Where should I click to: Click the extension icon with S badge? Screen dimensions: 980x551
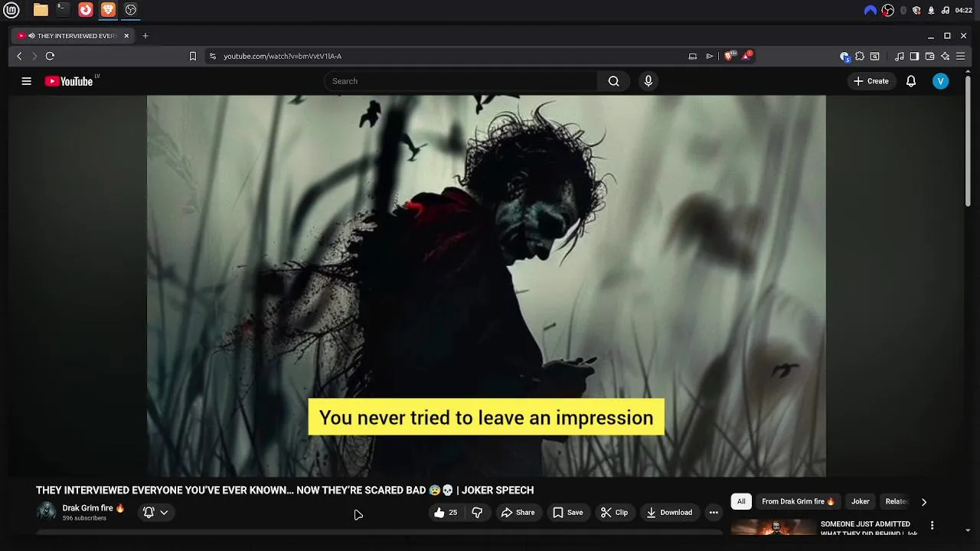point(844,57)
